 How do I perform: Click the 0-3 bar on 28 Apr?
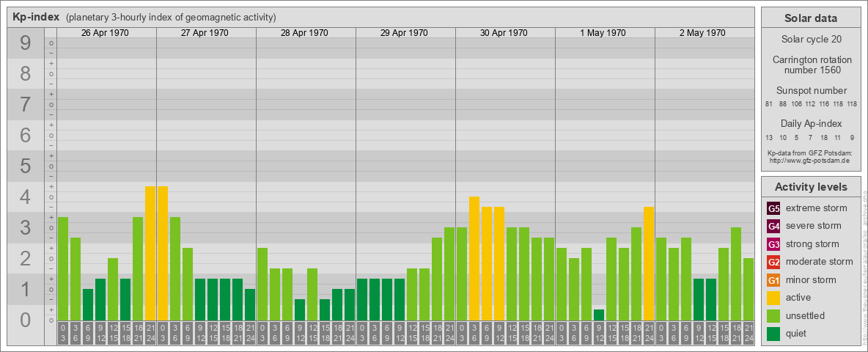[262, 284]
